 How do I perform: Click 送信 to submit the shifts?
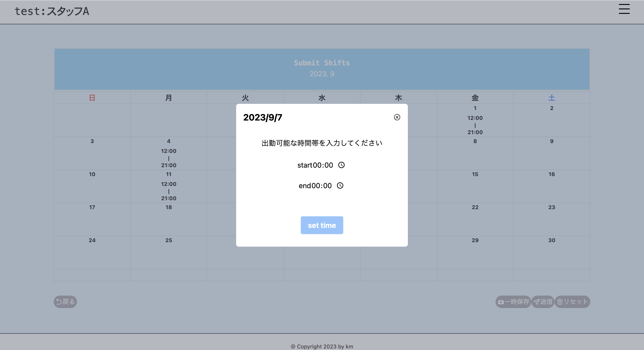click(x=542, y=302)
